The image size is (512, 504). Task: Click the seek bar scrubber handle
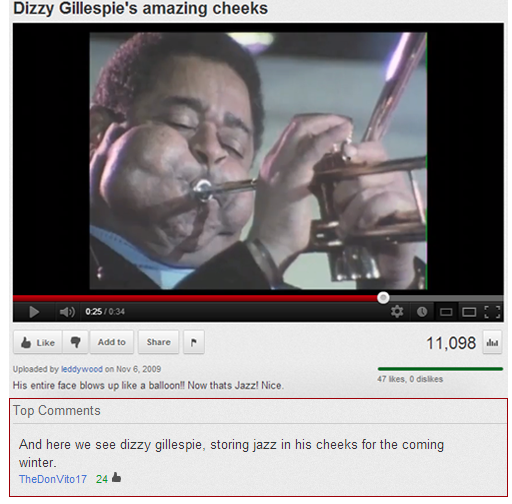pyautogui.click(x=383, y=298)
